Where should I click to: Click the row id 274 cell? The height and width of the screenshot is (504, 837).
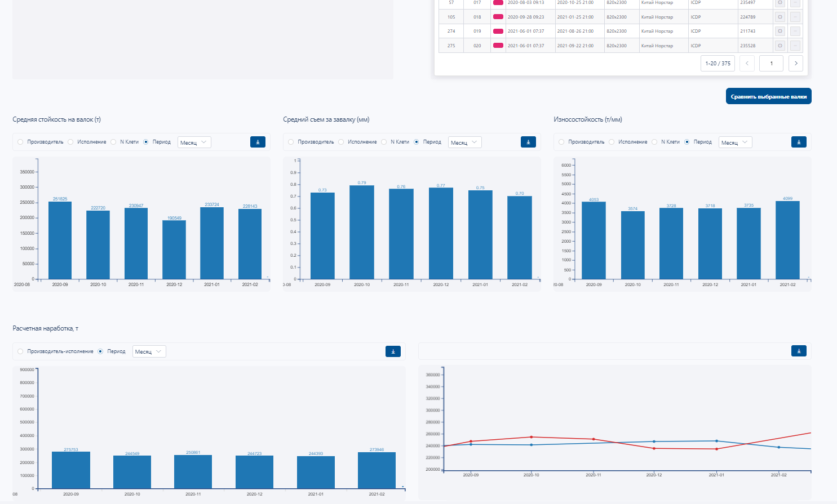pos(451,31)
